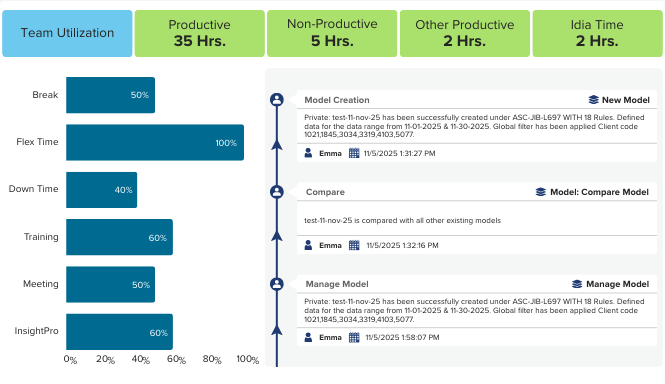Image resolution: width=665 pixels, height=384 pixels.
Task: Click the calendar icon beside 11/5/2025 1:58:07 PM
Action: click(x=354, y=337)
